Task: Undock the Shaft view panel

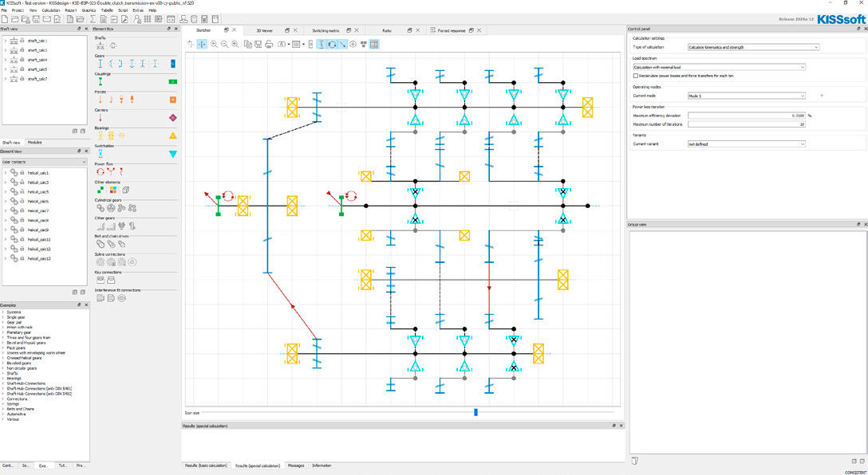Action: 79,28
